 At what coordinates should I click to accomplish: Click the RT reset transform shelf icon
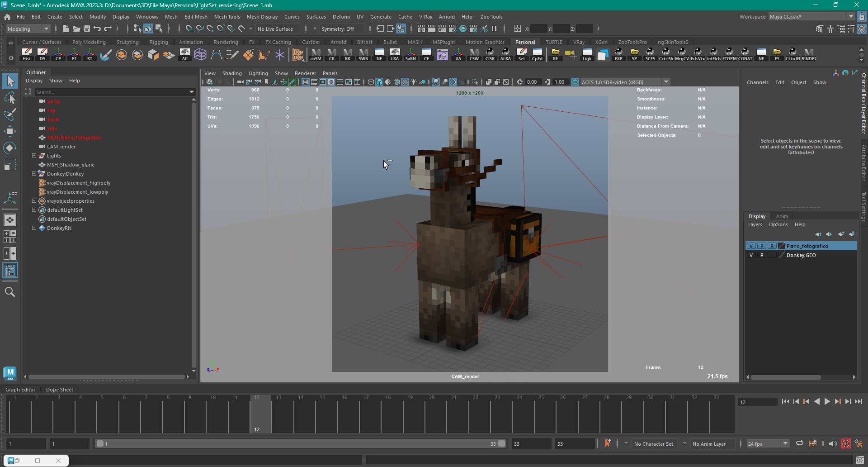(90, 54)
